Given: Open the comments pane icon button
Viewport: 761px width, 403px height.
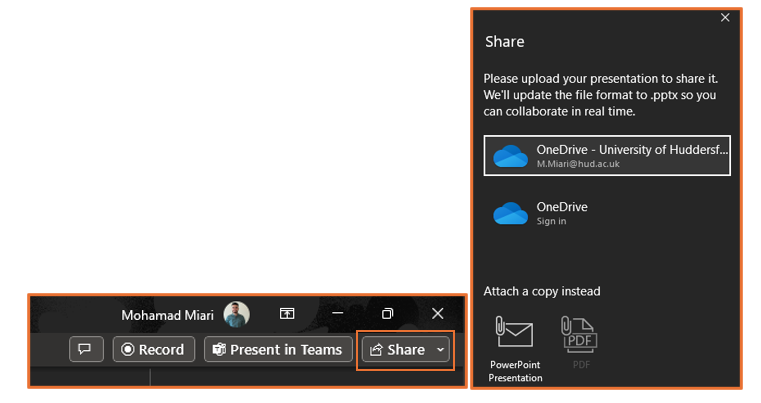Looking at the screenshot, I should [86, 349].
